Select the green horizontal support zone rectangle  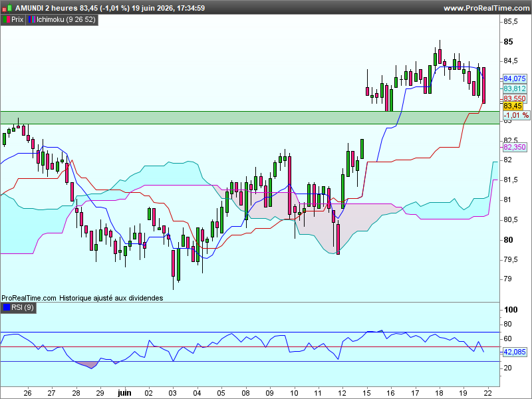click(x=250, y=118)
